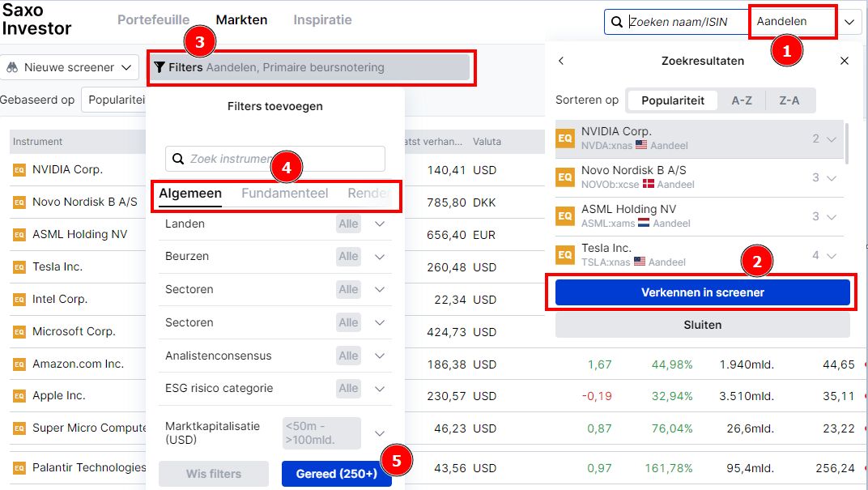Click the EQ icon beside Apple Inc.
The image size is (868, 490).
(x=19, y=396)
